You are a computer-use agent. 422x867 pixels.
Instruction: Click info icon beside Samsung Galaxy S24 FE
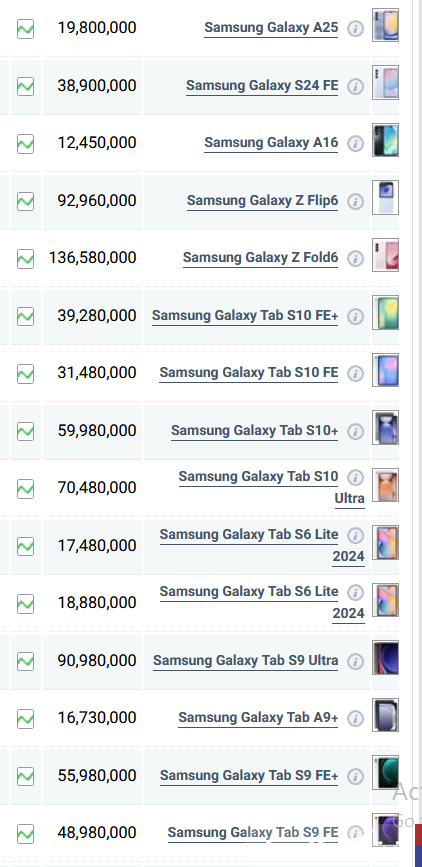coord(356,86)
